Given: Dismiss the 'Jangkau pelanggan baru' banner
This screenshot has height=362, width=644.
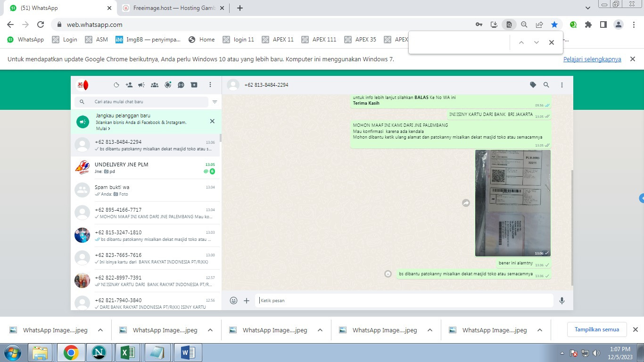Looking at the screenshot, I should pos(212,121).
